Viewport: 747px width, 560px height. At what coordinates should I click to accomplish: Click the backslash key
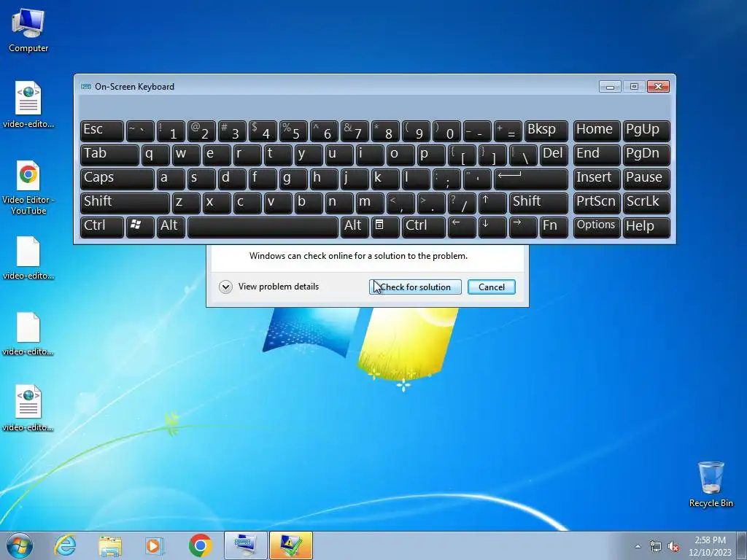(522, 155)
